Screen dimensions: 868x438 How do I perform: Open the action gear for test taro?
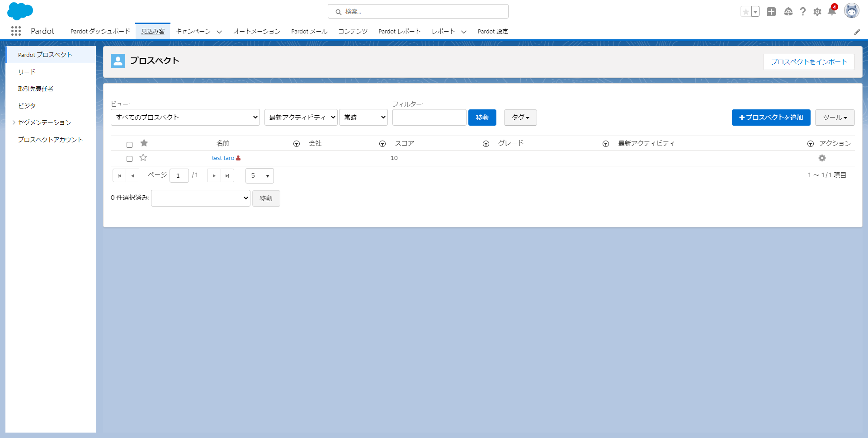pyautogui.click(x=822, y=158)
